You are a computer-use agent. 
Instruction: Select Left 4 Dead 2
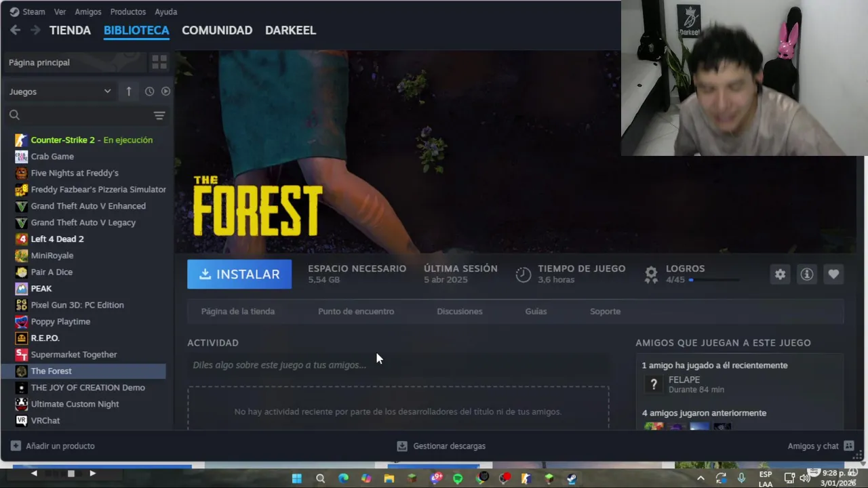pos(84,239)
